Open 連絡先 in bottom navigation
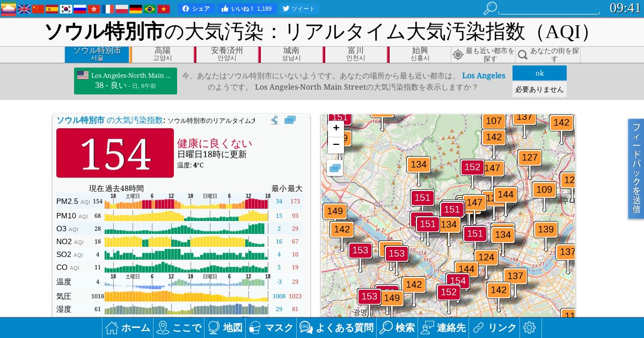644x338 pixels. tap(443, 328)
